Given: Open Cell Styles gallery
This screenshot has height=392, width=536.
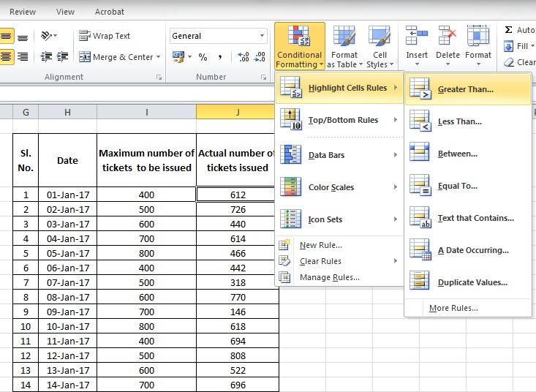Looking at the screenshot, I should tap(380, 47).
